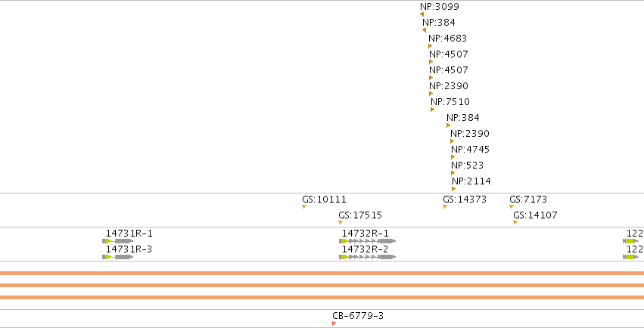The height and width of the screenshot is (328, 644).
Task: Open the NP:2114 feature label
Action: point(471,181)
